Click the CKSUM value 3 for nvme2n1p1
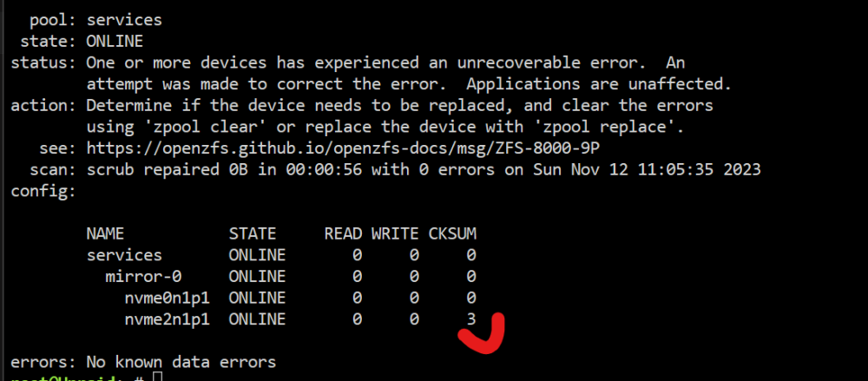Image resolution: width=868 pixels, height=381 pixels. 470,319
